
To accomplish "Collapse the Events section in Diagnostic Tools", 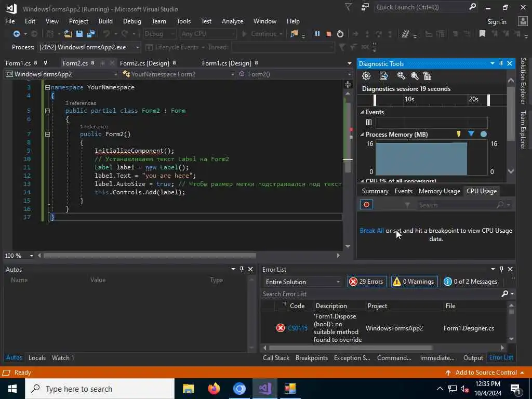I will (362, 112).
